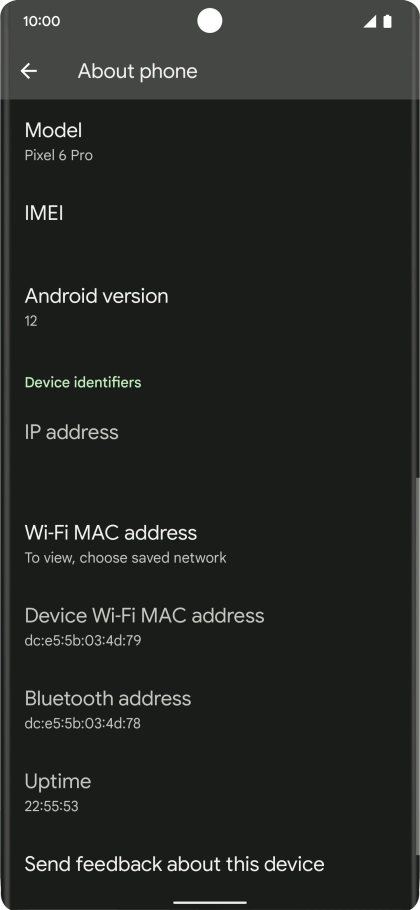Tap Device Wi-Fi MAC address item
The height and width of the screenshot is (910, 420).
(x=210, y=627)
